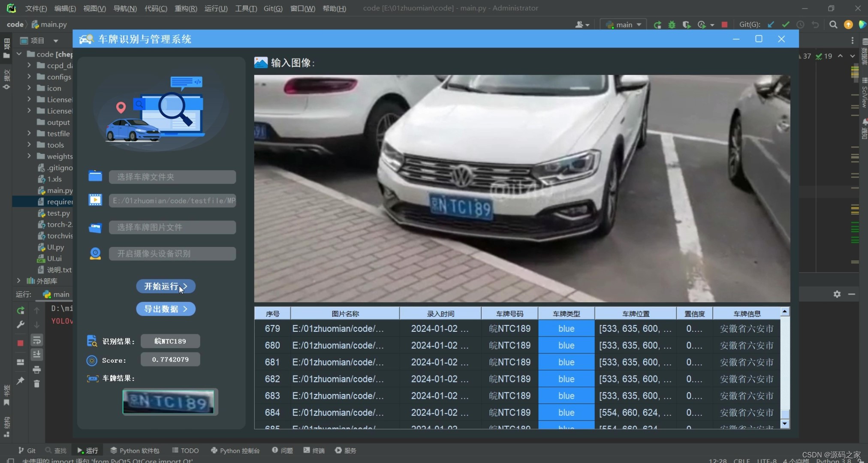This screenshot has height=463, width=868.
Task: Click the search everywhere magnifier icon
Action: coord(833,25)
